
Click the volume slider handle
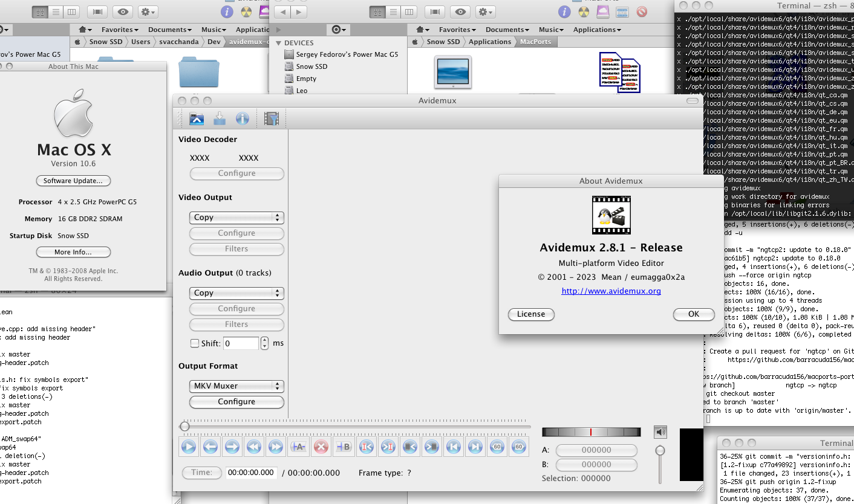(660, 450)
